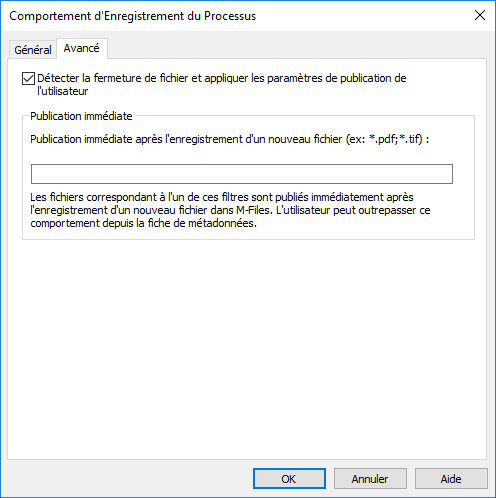Switch to the Général tab

click(33, 50)
